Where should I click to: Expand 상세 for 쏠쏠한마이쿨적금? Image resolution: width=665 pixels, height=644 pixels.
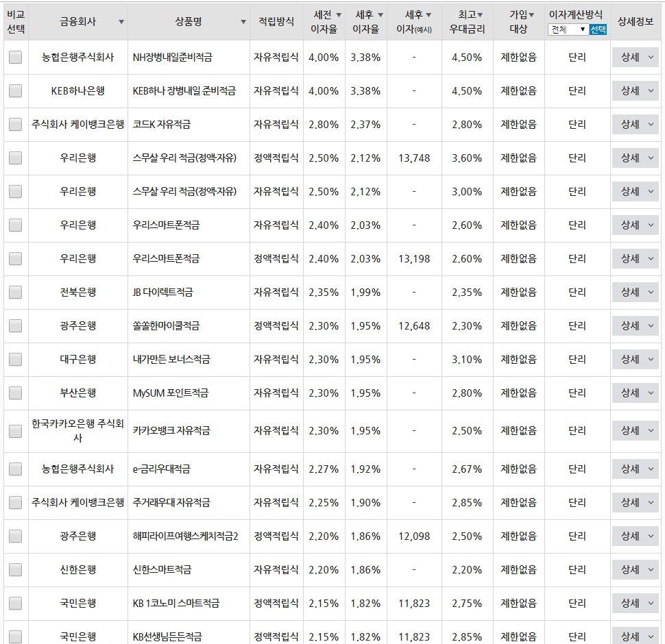(636, 326)
